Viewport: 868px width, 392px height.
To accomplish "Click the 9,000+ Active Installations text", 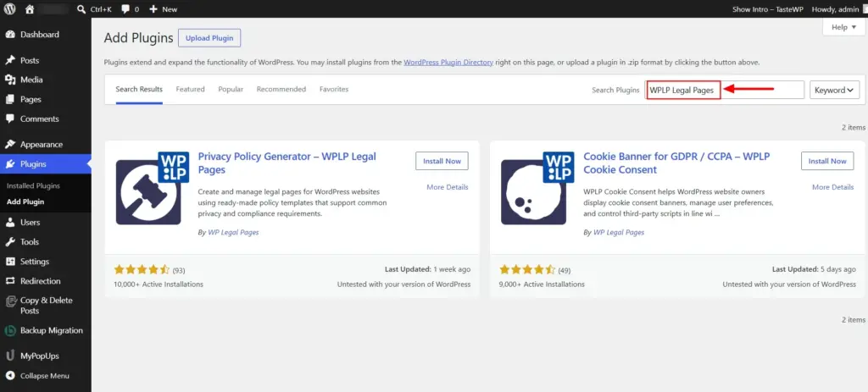I will click(x=542, y=284).
